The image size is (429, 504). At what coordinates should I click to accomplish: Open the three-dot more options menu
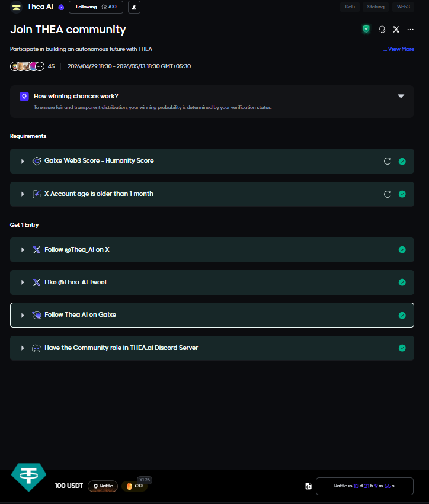(411, 30)
